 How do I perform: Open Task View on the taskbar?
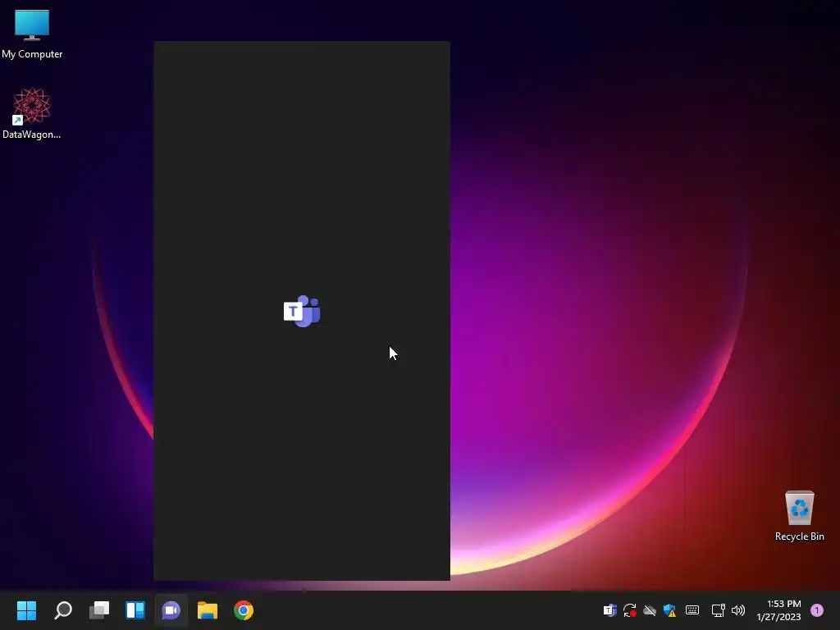[99, 610]
